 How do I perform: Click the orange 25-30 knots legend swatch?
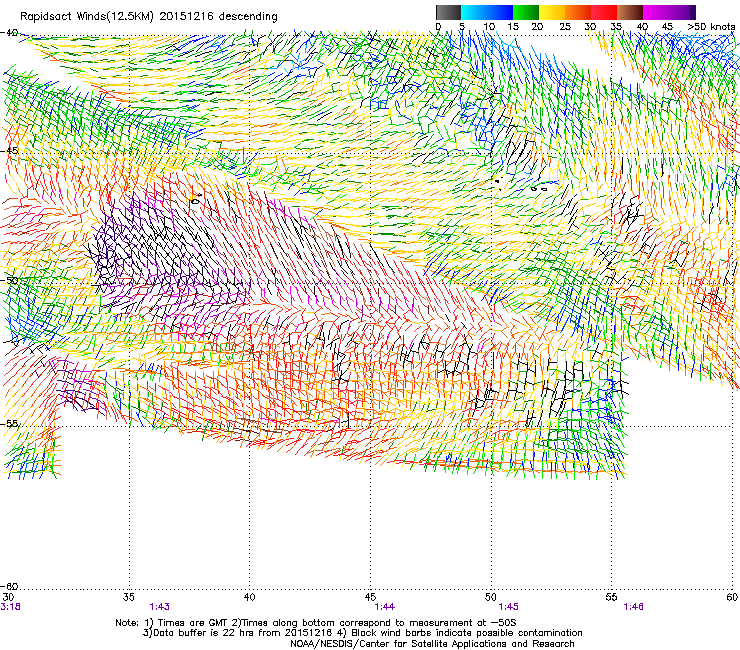[x=578, y=12]
